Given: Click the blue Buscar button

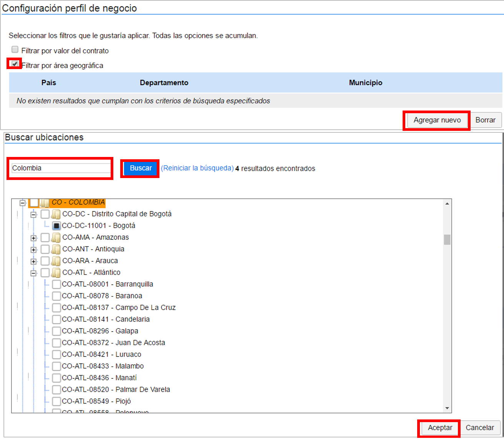Looking at the screenshot, I should pyautogui.click(x=141, y=168).
